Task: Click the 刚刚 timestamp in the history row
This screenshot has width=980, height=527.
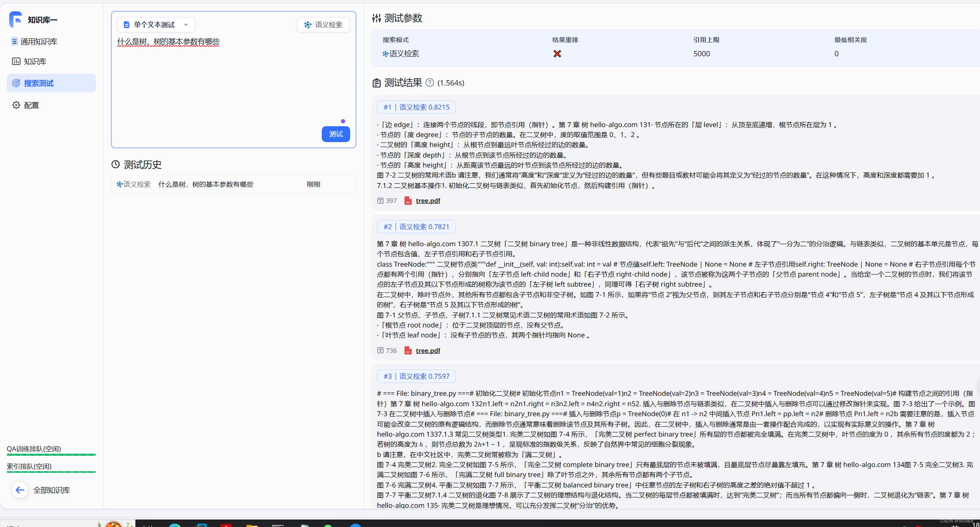Action: [x=313, y=184]
